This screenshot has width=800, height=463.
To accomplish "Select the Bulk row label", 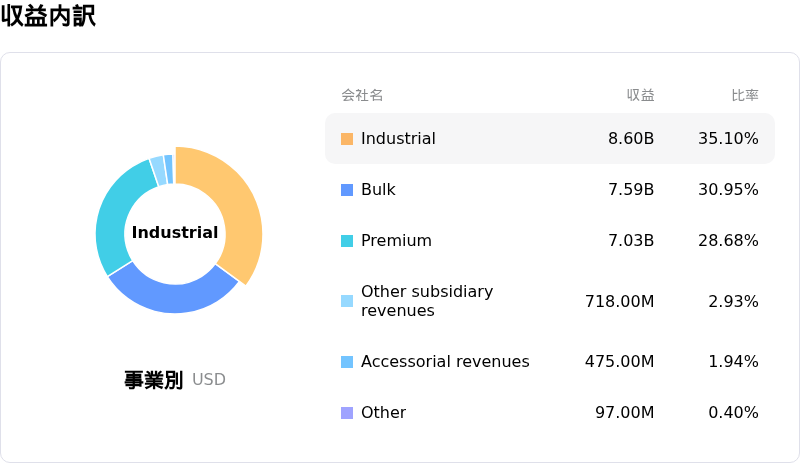I will 378,190.
